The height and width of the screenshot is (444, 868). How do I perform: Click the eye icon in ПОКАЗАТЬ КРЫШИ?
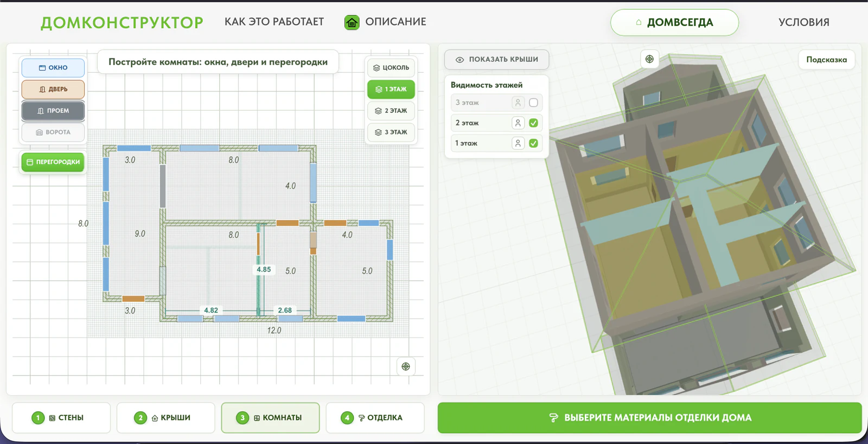click(x=459, y=60)
